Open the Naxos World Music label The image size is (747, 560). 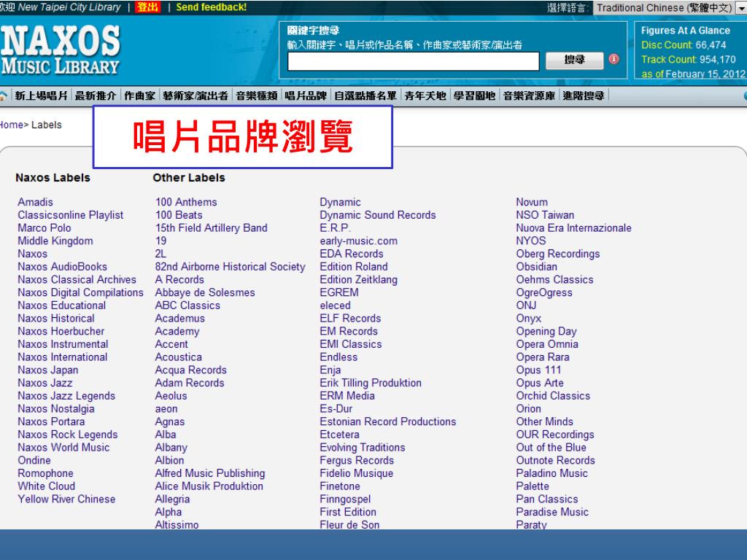click(x=63, y=447)
